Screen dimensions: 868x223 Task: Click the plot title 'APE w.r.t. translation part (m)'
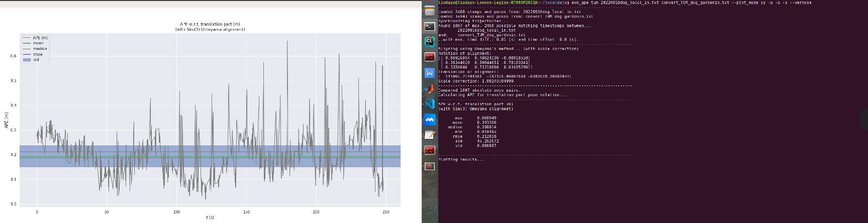tap(210, 24)
